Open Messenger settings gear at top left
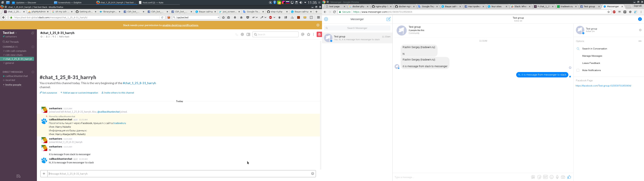 (x=326, y=19)
